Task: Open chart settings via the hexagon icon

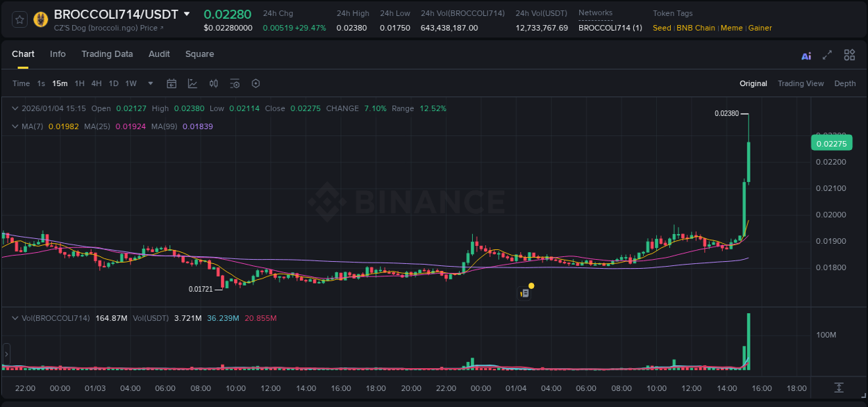Action: tap(256, 83)
